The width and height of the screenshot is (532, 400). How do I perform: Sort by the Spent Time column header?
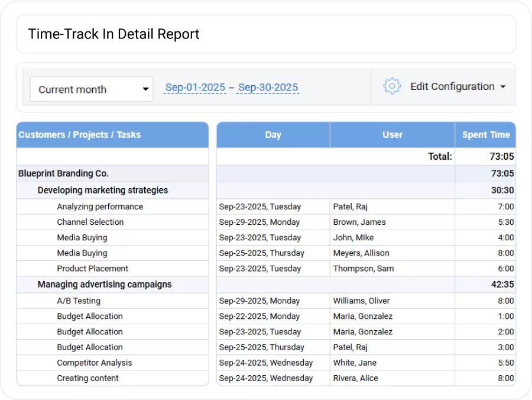point(485,134)
